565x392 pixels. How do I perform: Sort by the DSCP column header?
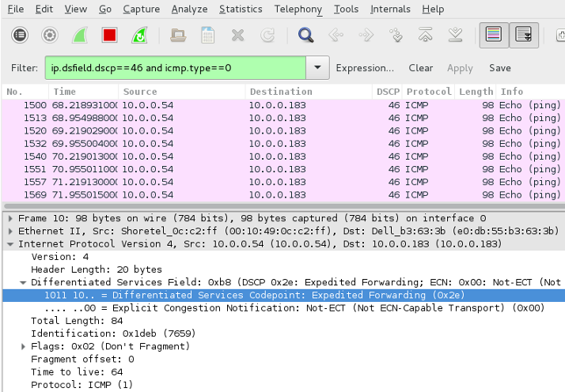click(388, 92)
